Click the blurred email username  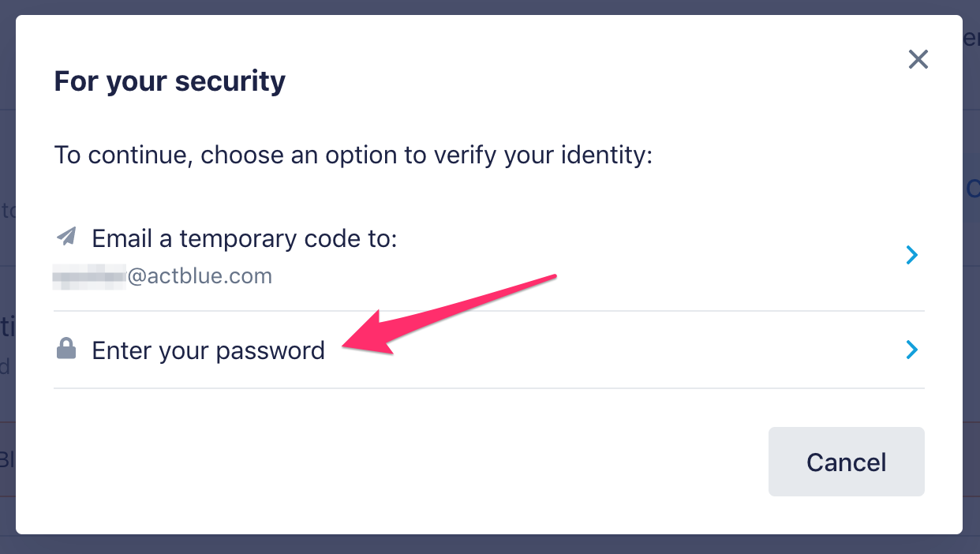[89, 276]
